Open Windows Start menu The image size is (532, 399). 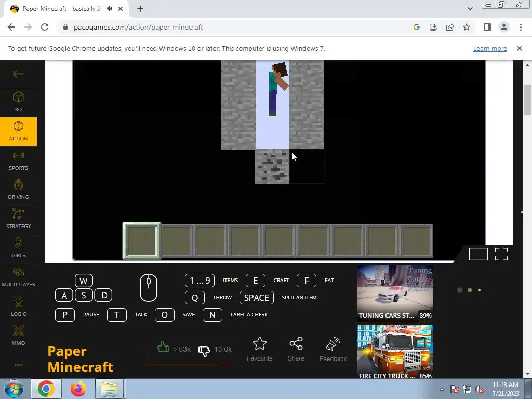pos(14,389)
